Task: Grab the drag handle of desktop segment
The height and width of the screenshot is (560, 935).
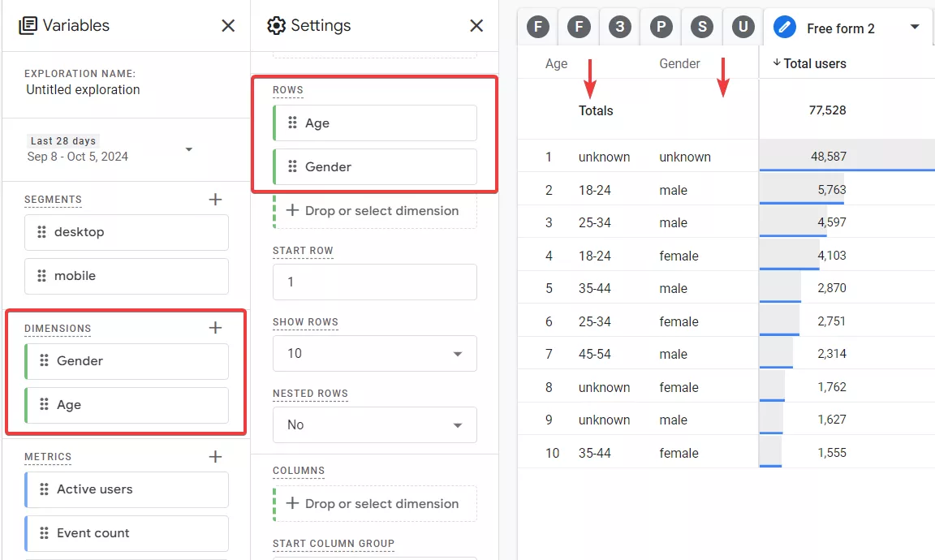Action: pyautogui.click(x=41, y=232)
